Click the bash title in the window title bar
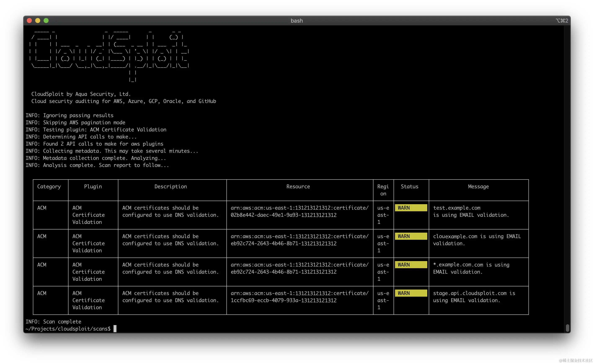Viewport: 594px width, 364px height. click(x=297, y=21)
